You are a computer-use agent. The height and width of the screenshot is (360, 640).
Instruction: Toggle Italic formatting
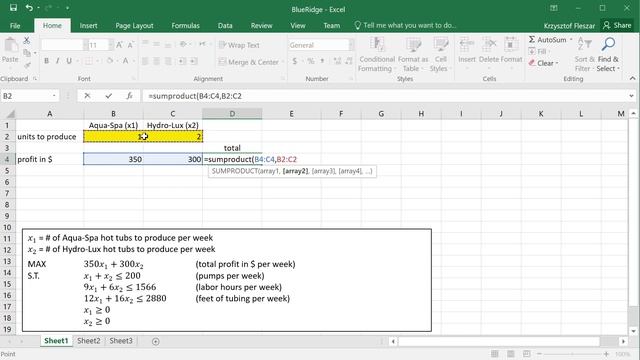coord(58,61)
